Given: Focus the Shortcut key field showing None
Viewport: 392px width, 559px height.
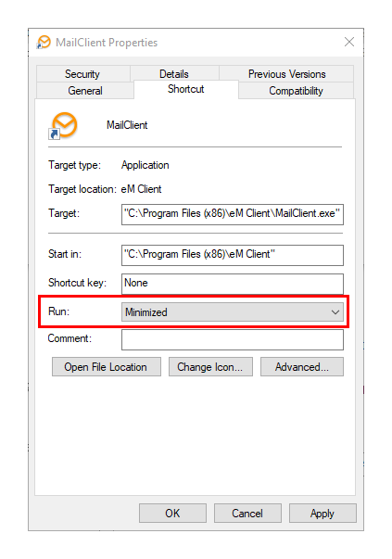Looking at the screenshot, I should [233, 284].
